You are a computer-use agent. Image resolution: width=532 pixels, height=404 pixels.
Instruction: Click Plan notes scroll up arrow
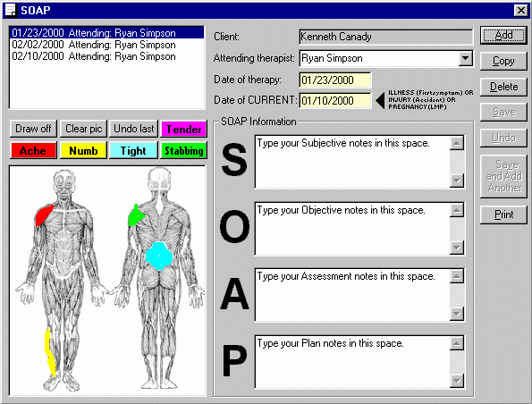(x=457, y=343)
